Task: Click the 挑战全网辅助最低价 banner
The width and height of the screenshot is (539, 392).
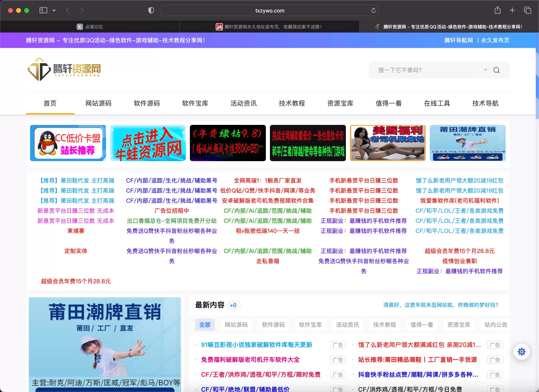Action: click(308, 143)
